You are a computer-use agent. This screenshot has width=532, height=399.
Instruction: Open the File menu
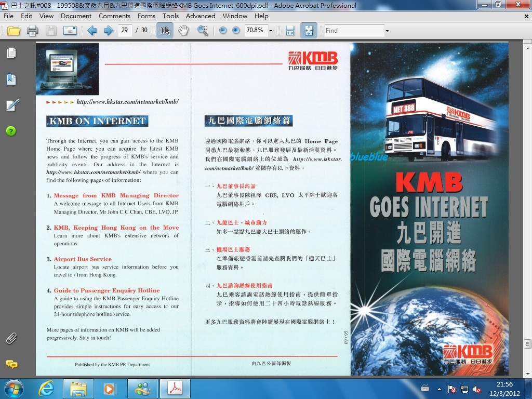(x=8, y=16)
